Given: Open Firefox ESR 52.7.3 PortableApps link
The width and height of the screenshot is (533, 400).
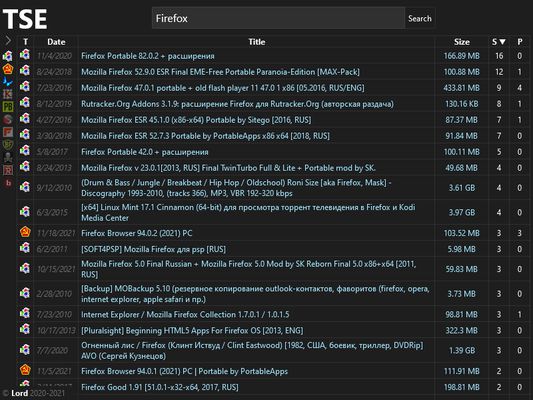Looking at the screenshot, I should [x=205, y=136].
